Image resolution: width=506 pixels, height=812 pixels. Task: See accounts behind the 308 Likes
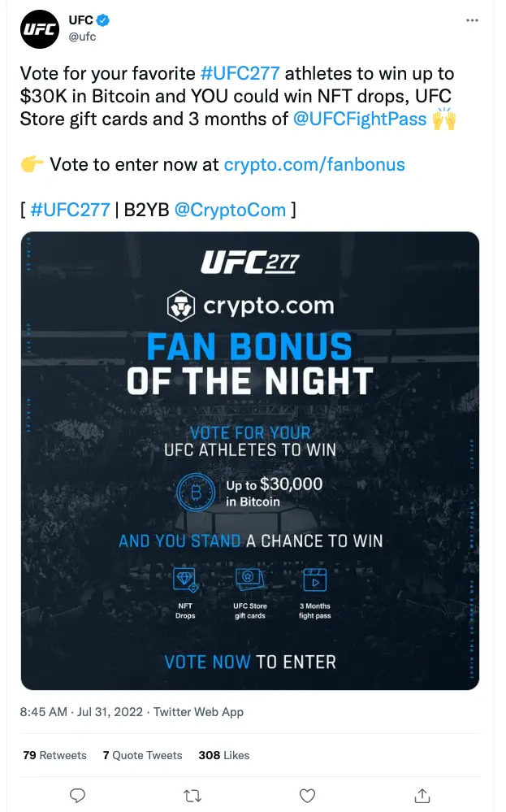(224, 755)
